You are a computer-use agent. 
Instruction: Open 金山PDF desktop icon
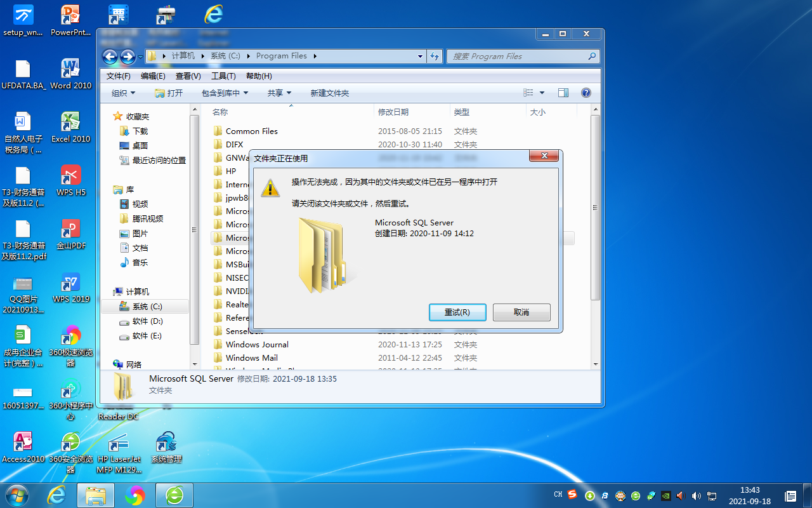click(70, 234)
